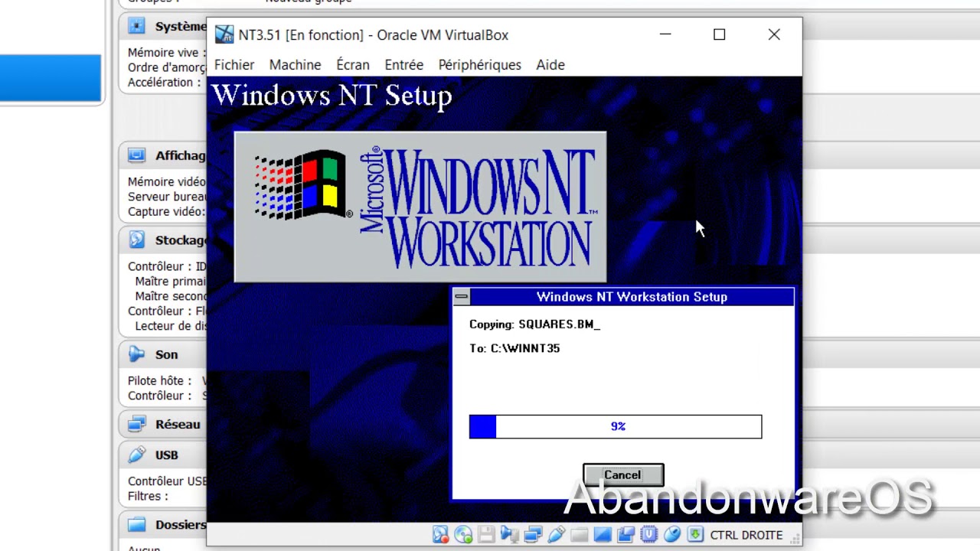The height and width of the screenshot is (551, 980).
Task: Click the VirtualBox window title icon
Action: [x=224, y=34]
